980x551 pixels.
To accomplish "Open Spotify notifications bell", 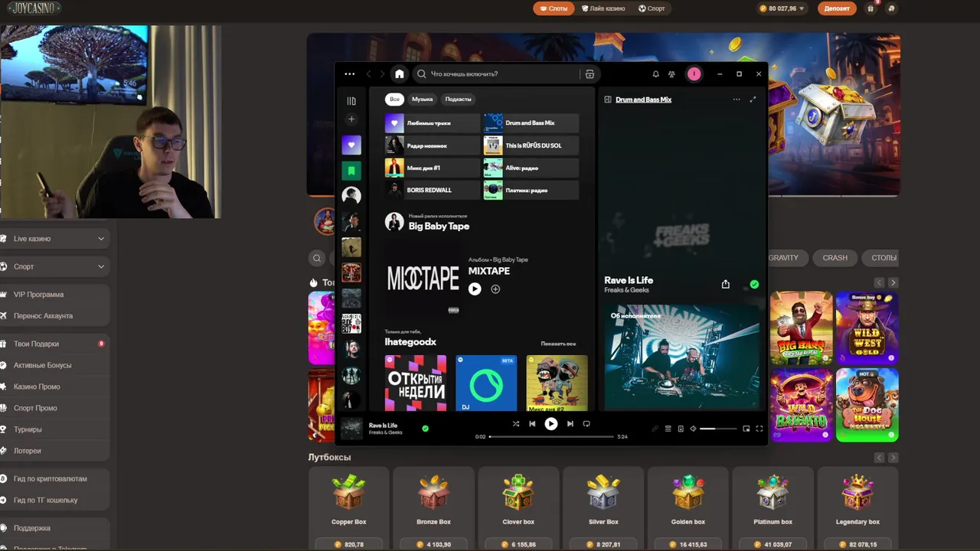I will click(655, 74).
